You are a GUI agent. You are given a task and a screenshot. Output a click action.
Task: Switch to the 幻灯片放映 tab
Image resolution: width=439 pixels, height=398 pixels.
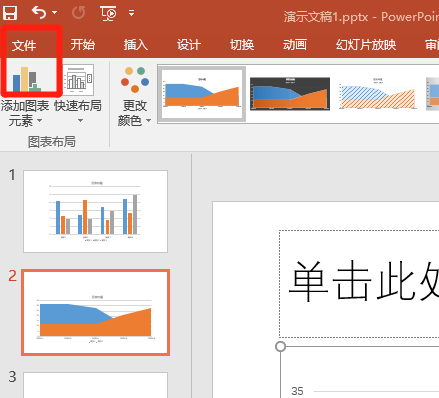coord(366,44)
